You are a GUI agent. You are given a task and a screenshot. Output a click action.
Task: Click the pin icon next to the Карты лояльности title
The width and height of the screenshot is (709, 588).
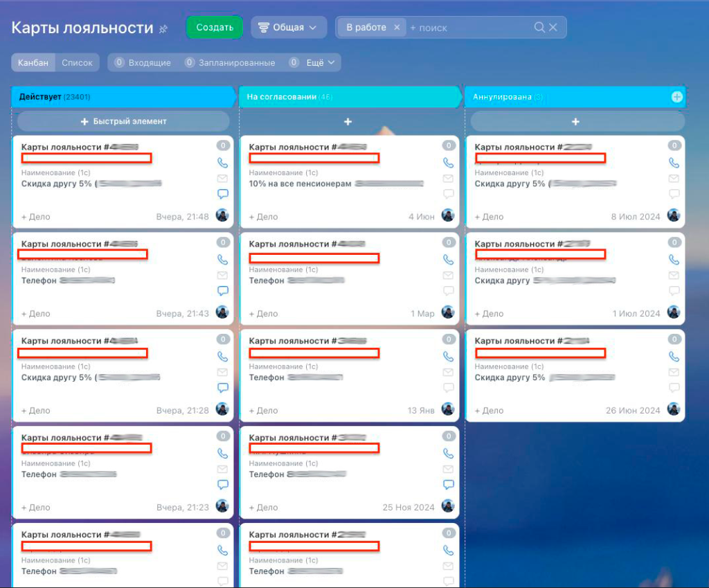point(163,29)
